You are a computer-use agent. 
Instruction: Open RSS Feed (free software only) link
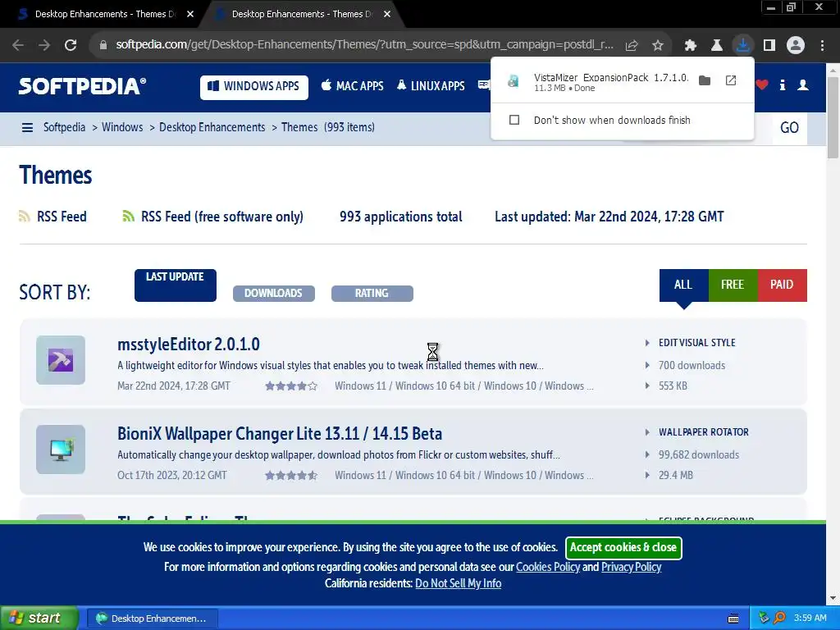tap(221, 217)
